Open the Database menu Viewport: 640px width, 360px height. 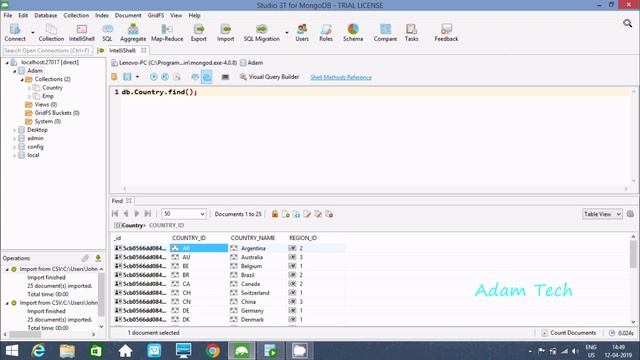(x=46, y=16)
